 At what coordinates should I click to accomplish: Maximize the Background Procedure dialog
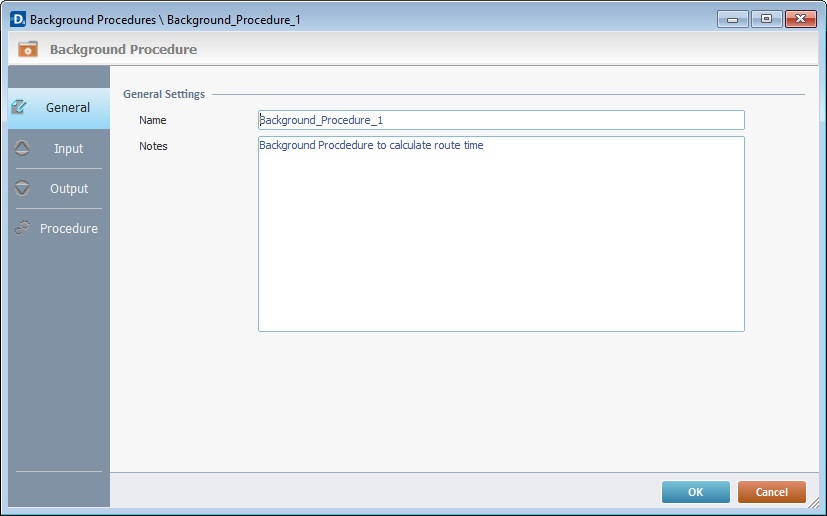click(x=765, y=19)
